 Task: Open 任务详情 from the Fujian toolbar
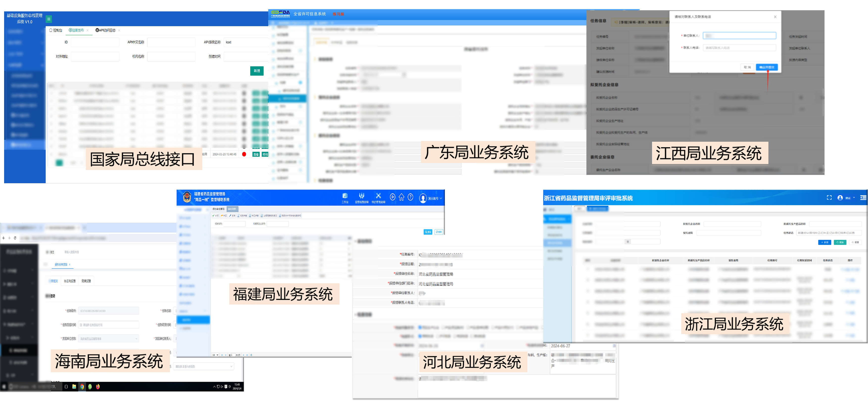click(242, 216)
